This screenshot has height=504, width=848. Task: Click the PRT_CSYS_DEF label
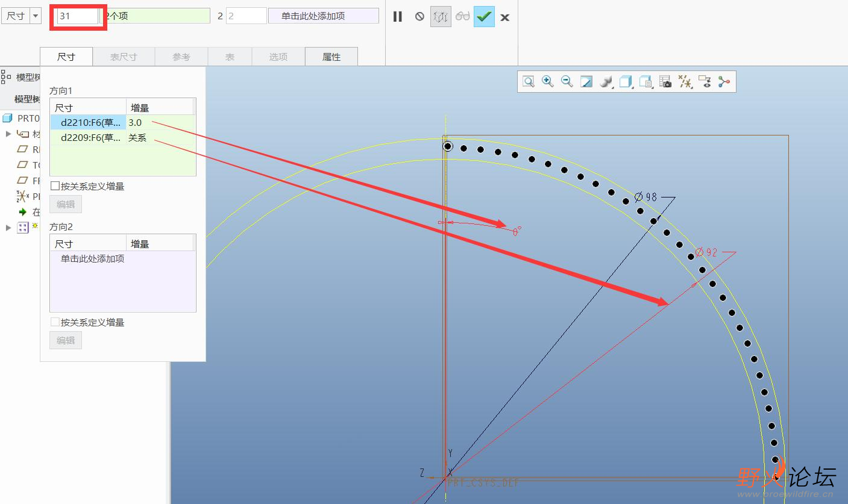coord(483,483)
